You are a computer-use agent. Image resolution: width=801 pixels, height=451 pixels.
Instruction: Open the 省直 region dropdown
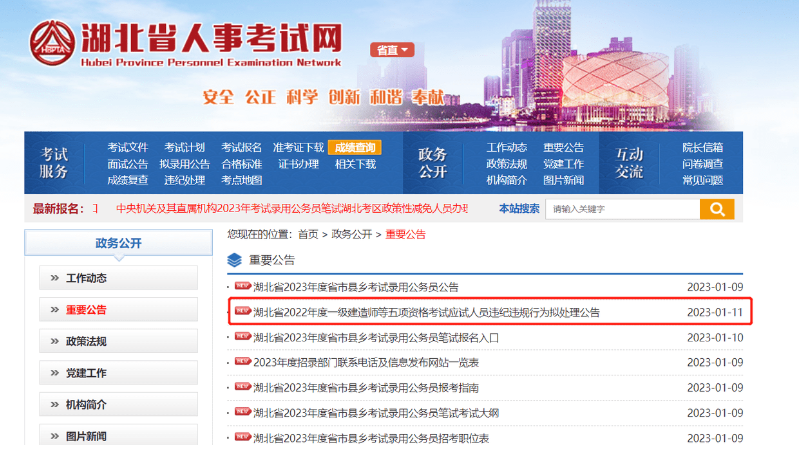(392, 50)
